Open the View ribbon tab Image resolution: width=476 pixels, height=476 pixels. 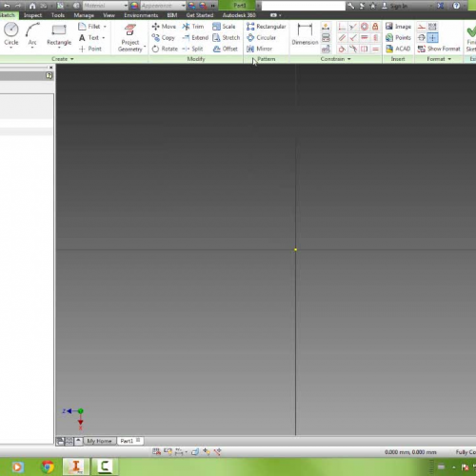109,15
